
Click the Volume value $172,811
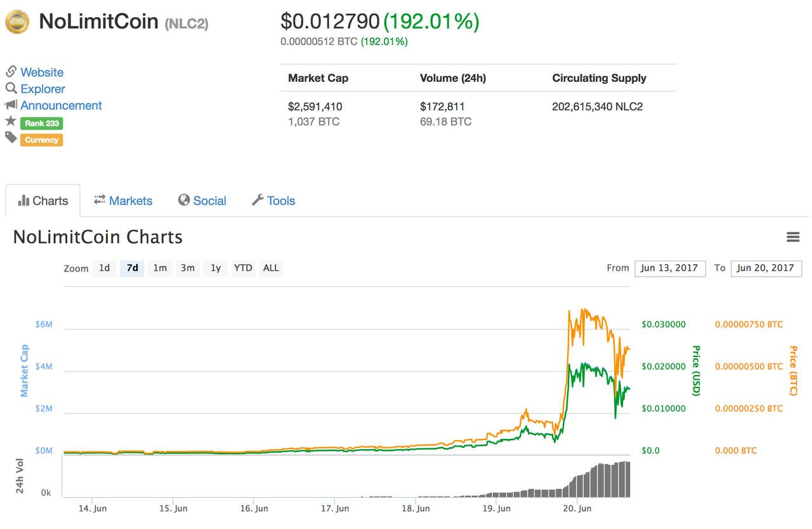pos(442,107)
